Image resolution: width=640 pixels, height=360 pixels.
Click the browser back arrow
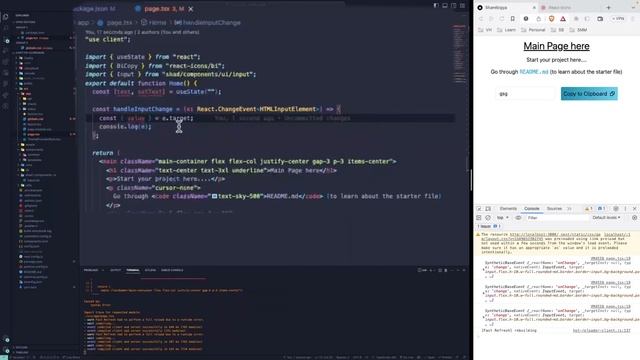click(x=481, y=19)
